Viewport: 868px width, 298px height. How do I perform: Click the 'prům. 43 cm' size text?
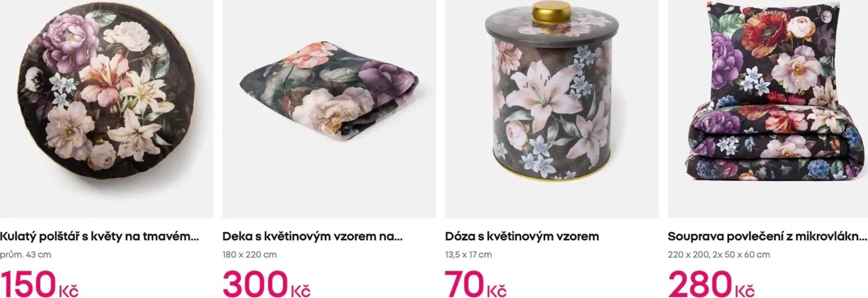point(26,254)
